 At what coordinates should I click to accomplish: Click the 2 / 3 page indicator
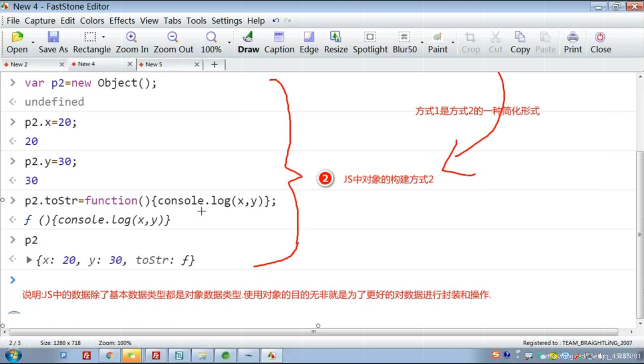click(15, 343)
